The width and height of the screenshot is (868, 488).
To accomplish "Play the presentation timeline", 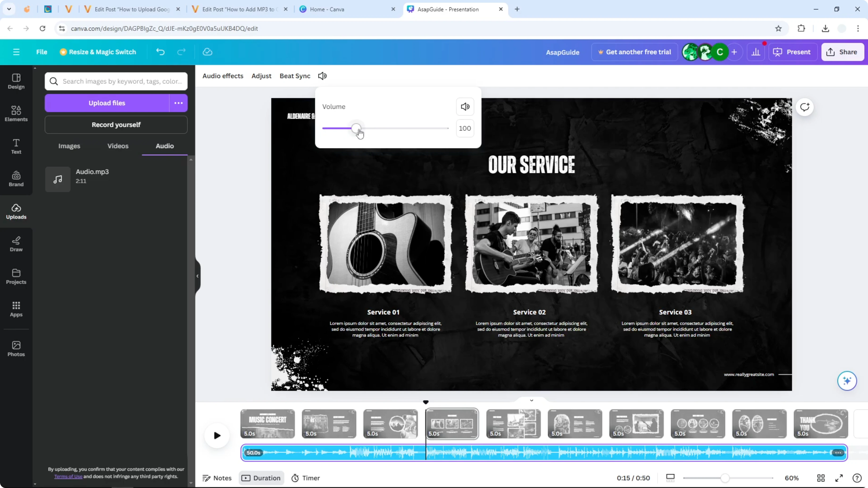I will 217,435.
